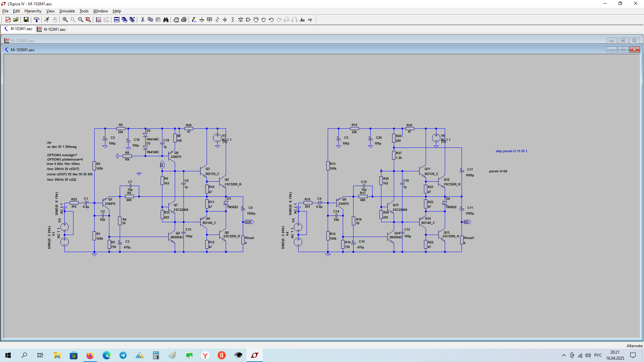
Task: Select the Draw Wire pencil tool
Action: pyautogui.click(x=194, y=20)
